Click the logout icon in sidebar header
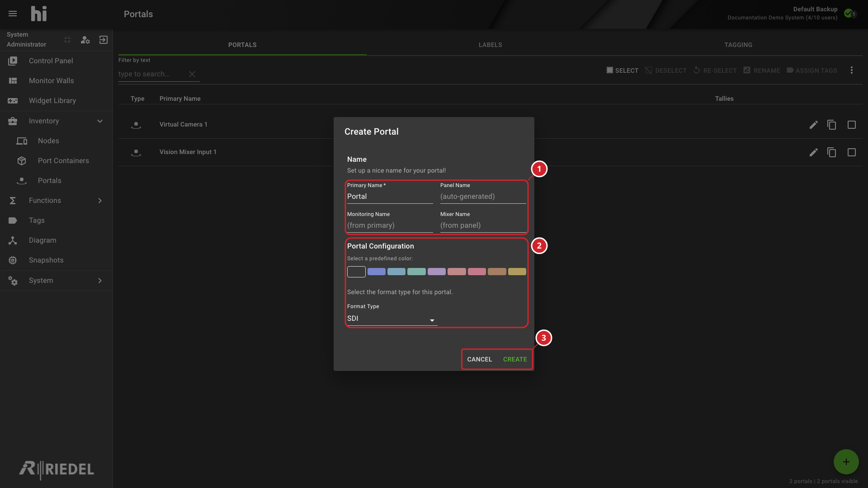This screenshot has width=868, height=488. 104,40
